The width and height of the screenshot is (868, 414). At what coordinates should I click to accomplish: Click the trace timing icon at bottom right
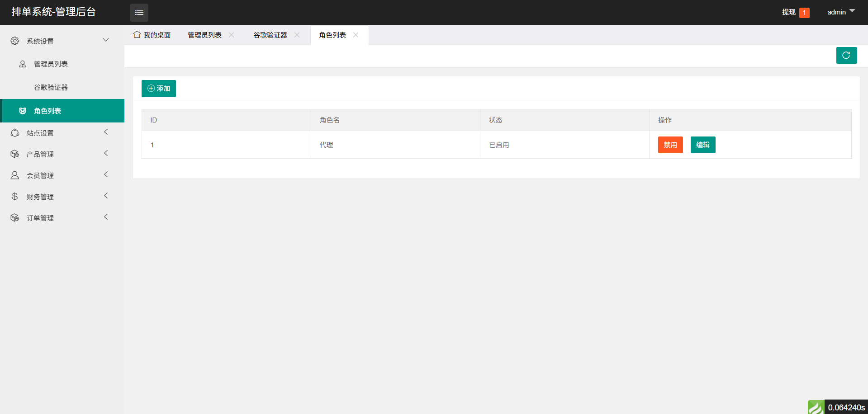(x=816, y=407)
